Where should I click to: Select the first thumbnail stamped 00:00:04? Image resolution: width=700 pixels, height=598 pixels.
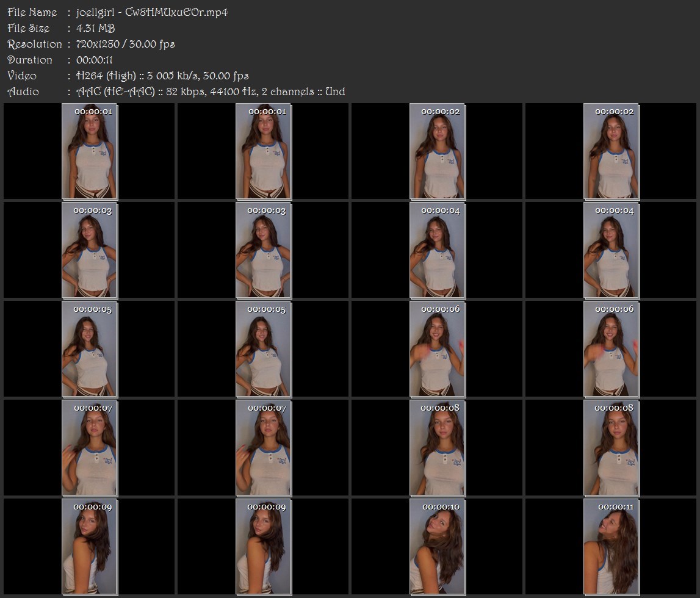(438, 250)
